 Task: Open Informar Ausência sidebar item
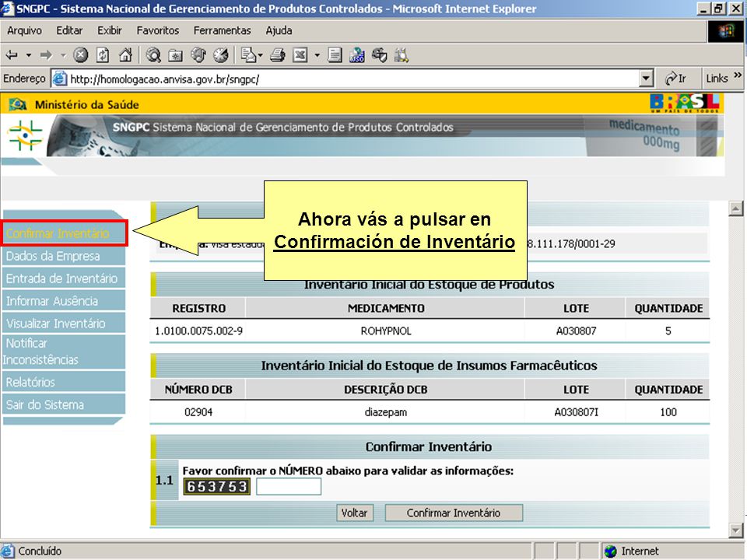[65, 300]
